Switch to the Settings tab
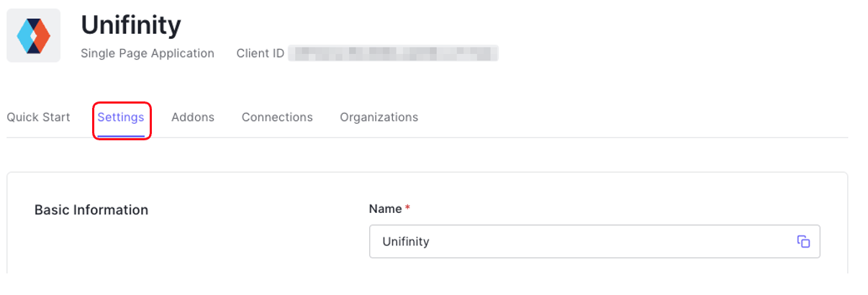 [x=121, y=117]
